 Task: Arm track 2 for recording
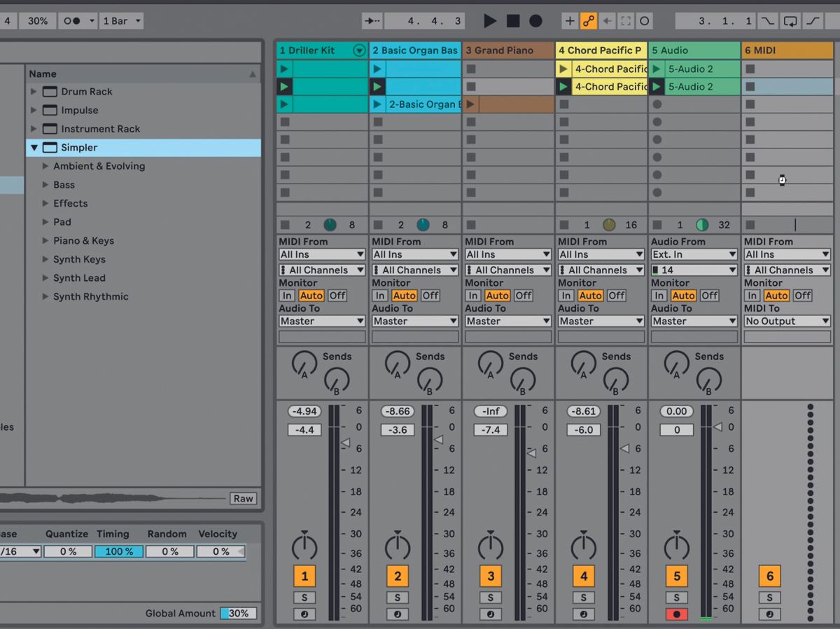398,614
